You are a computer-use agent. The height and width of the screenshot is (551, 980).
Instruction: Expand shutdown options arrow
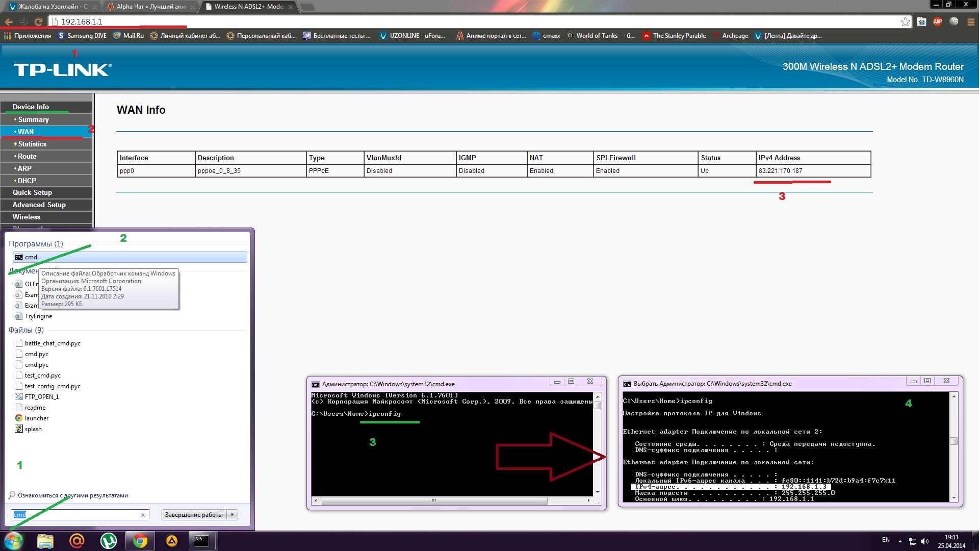(233, 515)
